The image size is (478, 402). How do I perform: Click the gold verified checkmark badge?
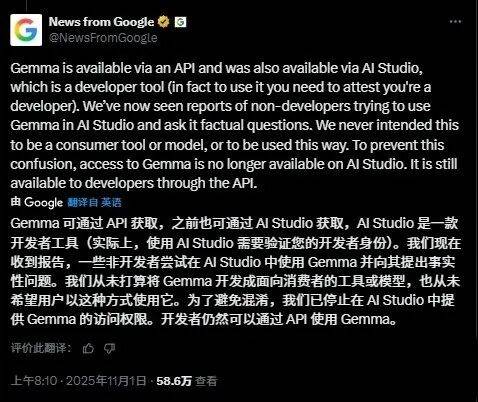pos(163,22)
